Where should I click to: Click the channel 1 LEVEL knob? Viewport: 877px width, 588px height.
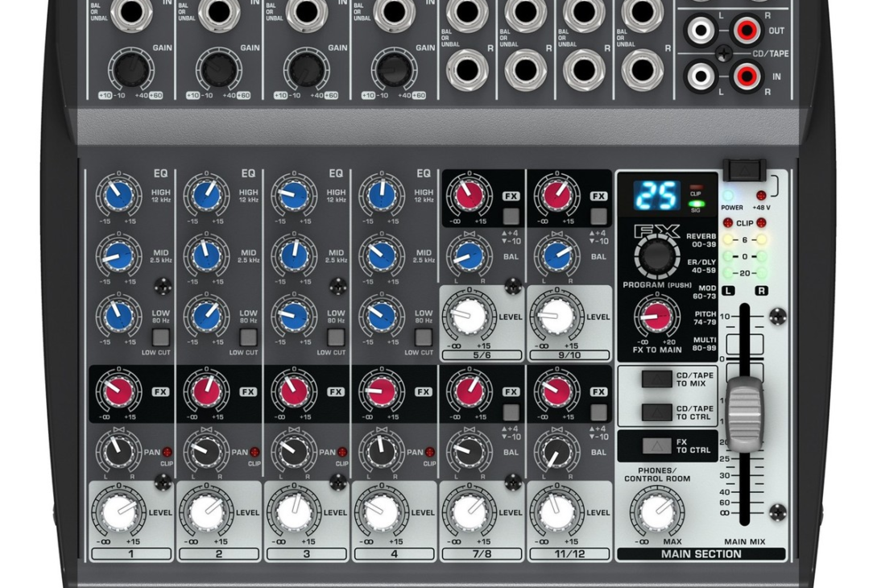tap(118, 512)
